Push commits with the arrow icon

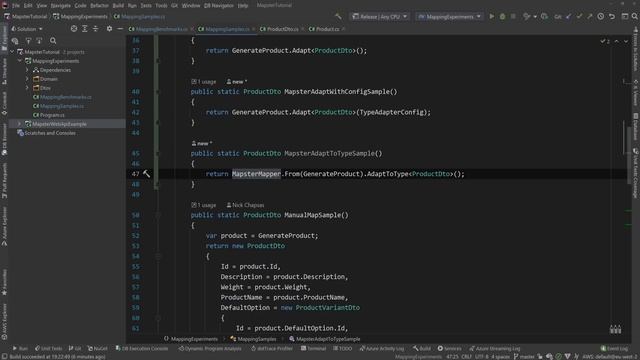(x=590, y=17)
